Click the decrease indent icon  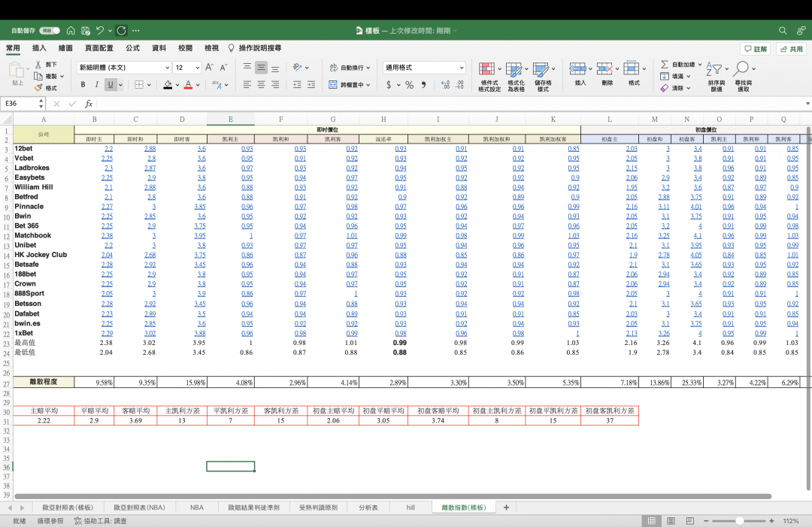coord(297,84)
